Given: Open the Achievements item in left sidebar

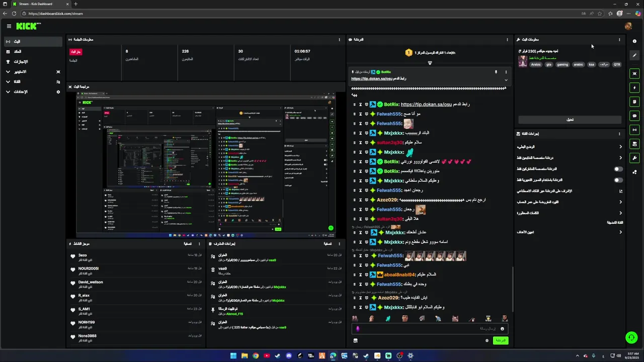Looking at the screenshot, I should [x=33, y=61].
